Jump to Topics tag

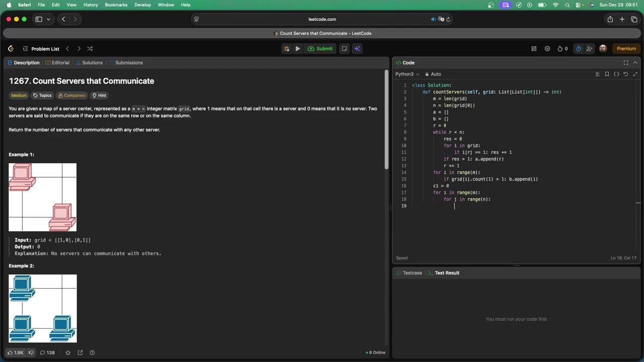pos(42,96)
